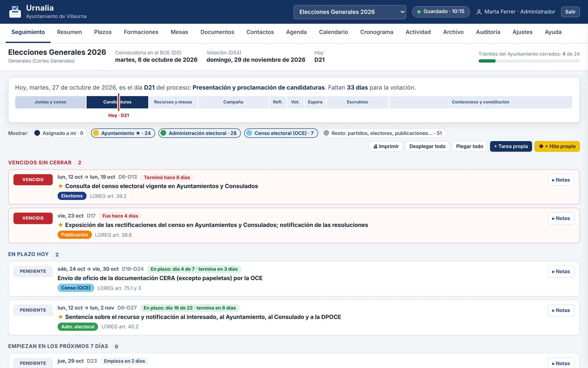This screenshot has width=588, height=368.
Task: Toggle the Administración electoral filter chip
Action: point(199,133)
